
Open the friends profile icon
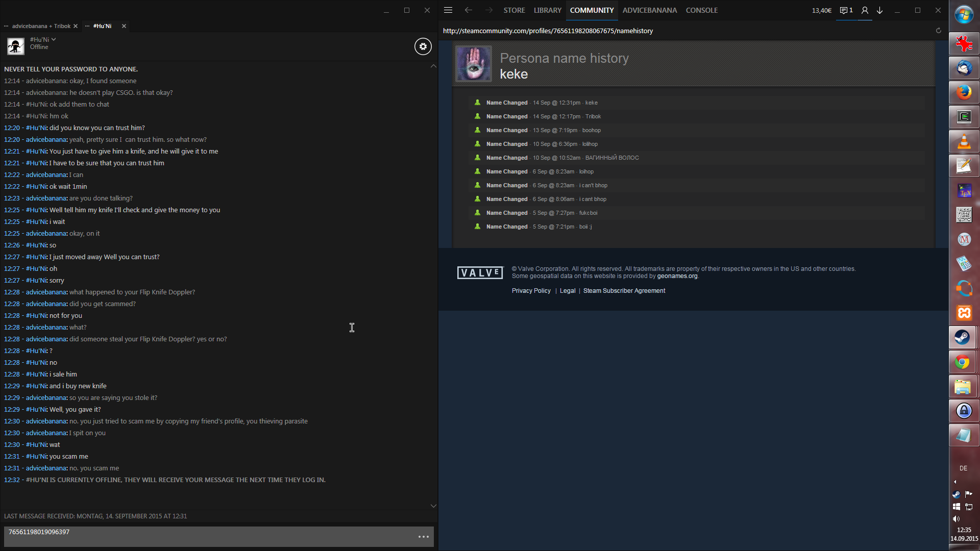point(865,10)
